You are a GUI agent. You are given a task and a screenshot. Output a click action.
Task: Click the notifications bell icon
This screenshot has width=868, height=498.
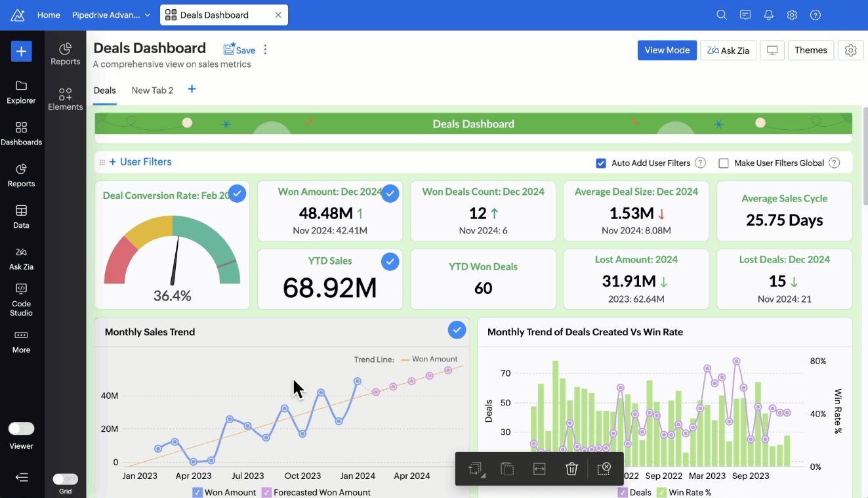(x=768, y=15)
